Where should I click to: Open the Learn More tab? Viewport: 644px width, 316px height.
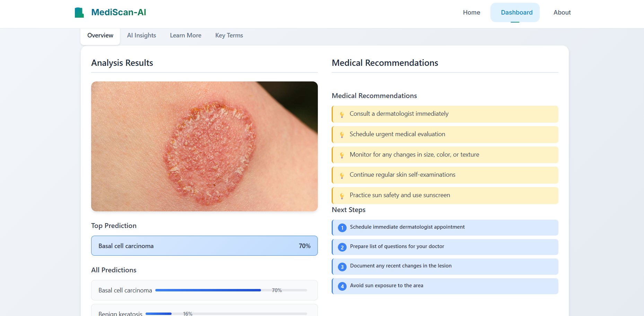click(x=185, y=35)
